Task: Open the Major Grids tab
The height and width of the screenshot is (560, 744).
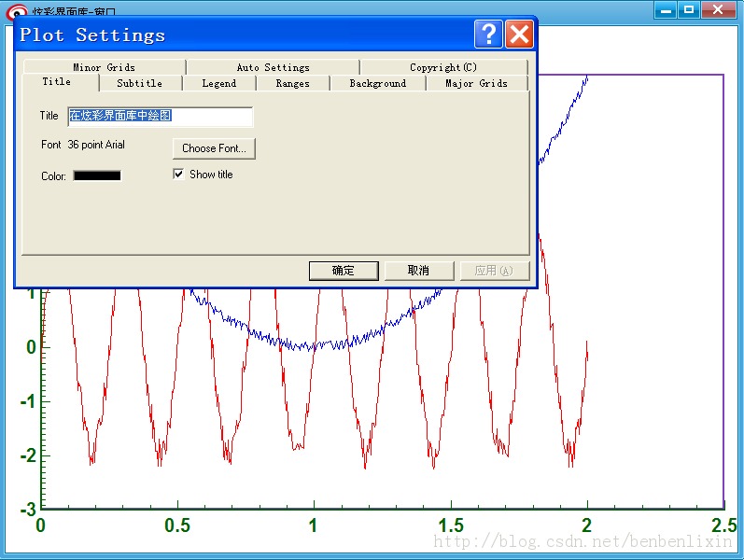Action: (476, 83)
